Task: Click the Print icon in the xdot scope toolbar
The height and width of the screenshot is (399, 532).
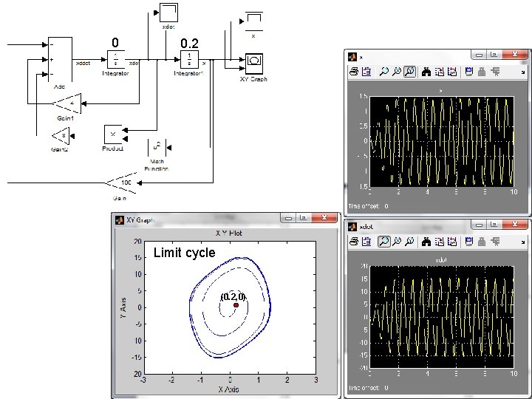Action: [354, 242]
